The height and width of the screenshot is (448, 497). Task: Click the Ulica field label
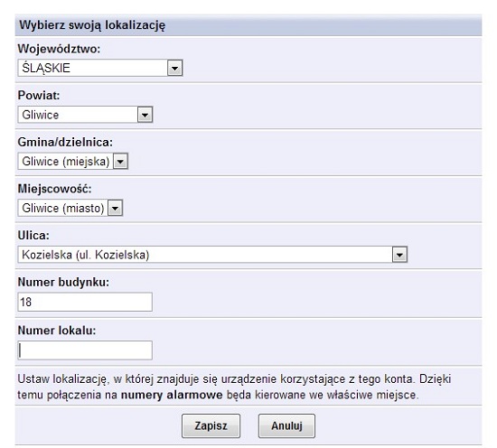(x=33, y=236)
